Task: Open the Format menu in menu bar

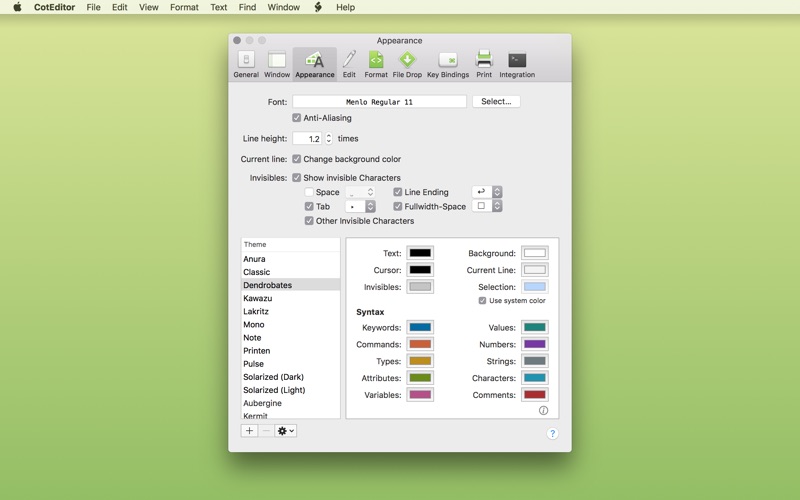Action: tap(184, 7)
